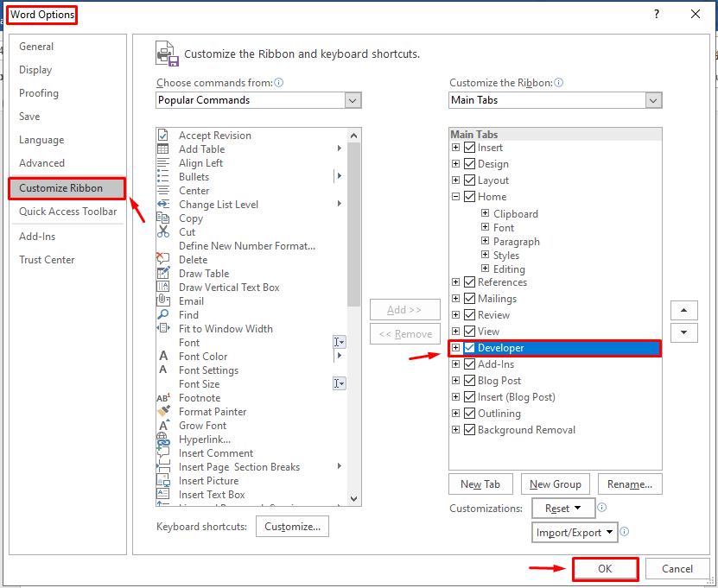The width and height of the screenshot is (718, 588).
Task: Click the Grow Font icon
Action: coord(163,425)
